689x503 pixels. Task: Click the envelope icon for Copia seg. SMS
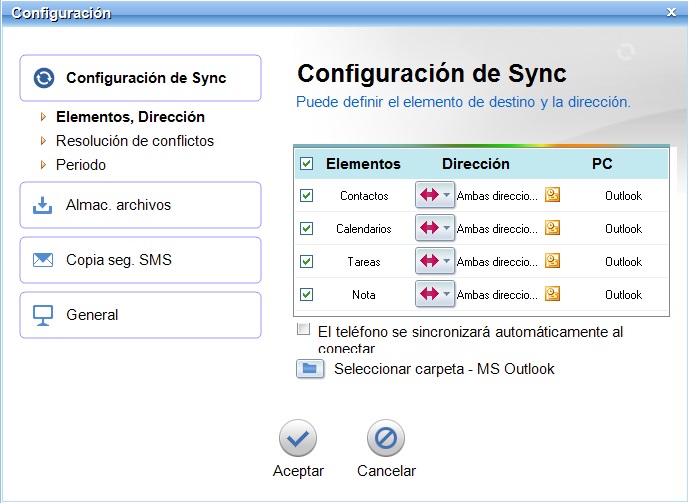point(43,260)
